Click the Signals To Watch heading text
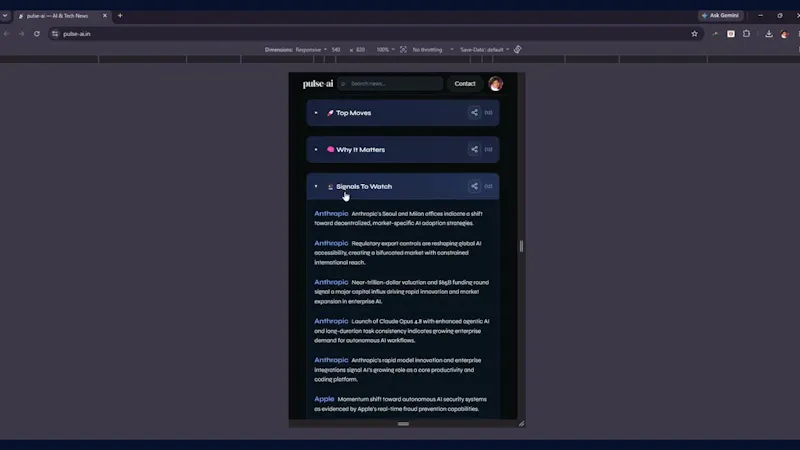The width and height of the screenshot is (800, 450). click(364, 186)
